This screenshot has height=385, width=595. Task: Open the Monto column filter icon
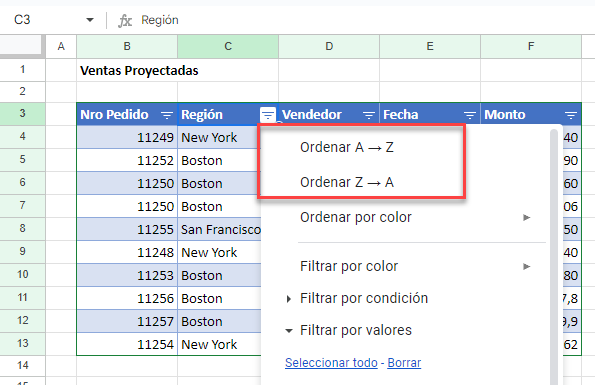click(x=571, y=115)
